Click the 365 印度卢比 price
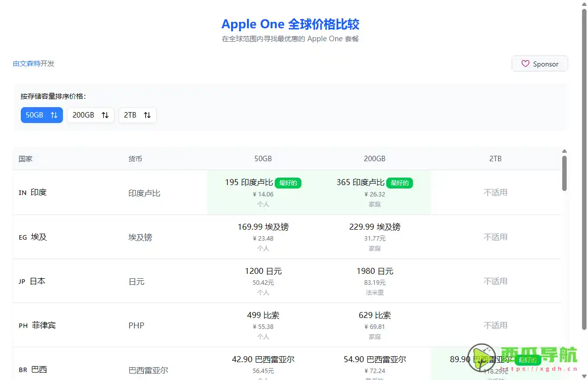This screenshot has height=380, width=588. click(x=360, y=182)
